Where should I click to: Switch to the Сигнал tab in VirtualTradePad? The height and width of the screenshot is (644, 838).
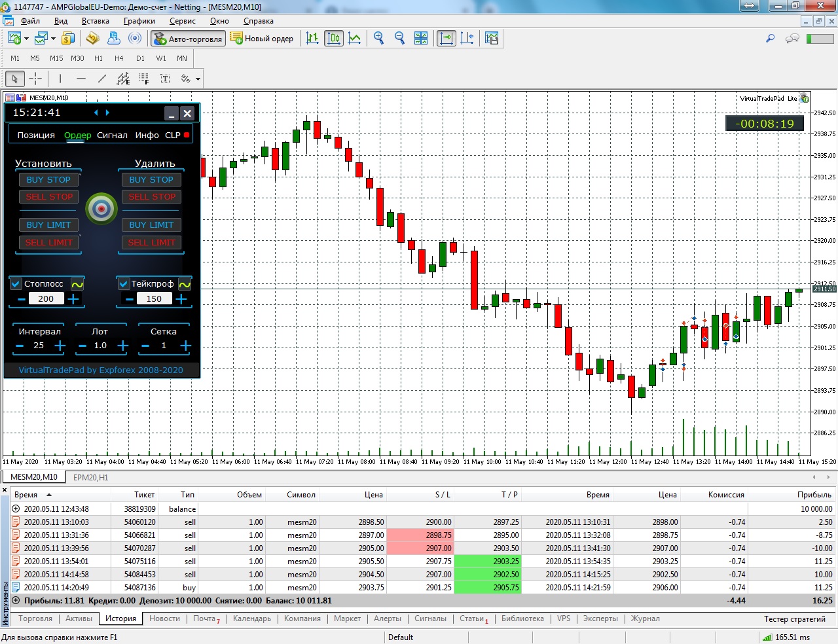pos(113,135)
